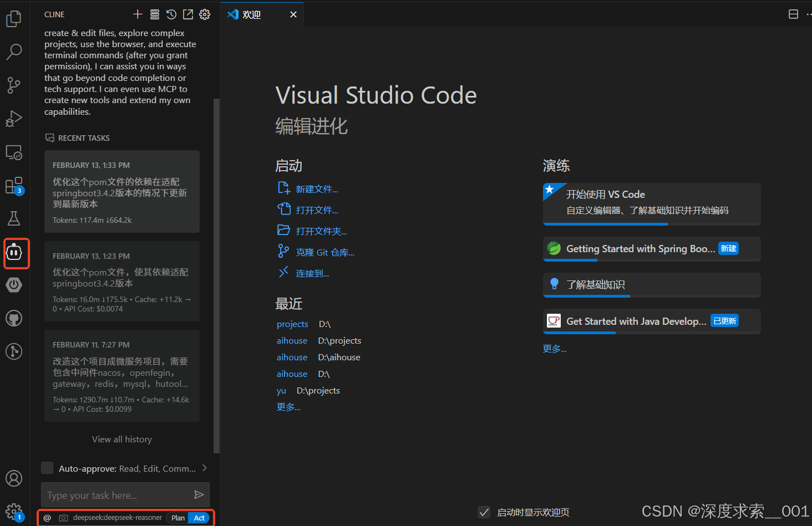
Task: Open more editor actions ellipsis
Action: pyautogui.click(x=809, y=14)
